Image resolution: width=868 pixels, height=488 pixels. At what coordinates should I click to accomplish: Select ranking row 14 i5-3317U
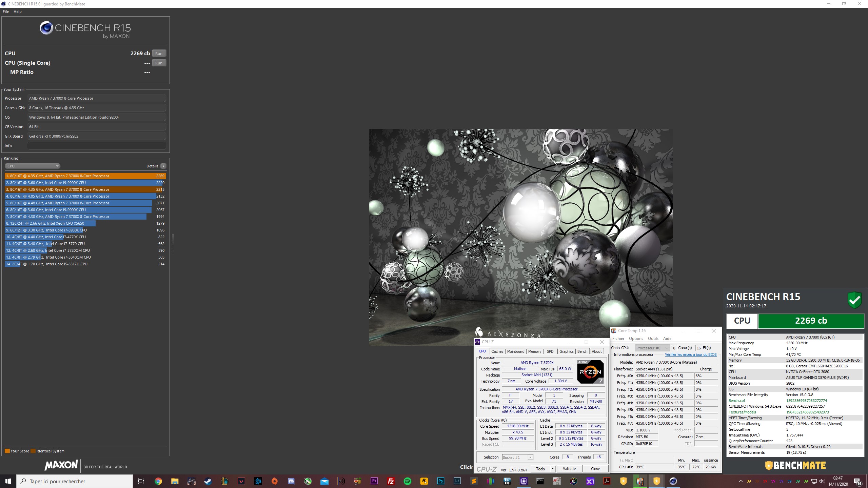(85, 264)
